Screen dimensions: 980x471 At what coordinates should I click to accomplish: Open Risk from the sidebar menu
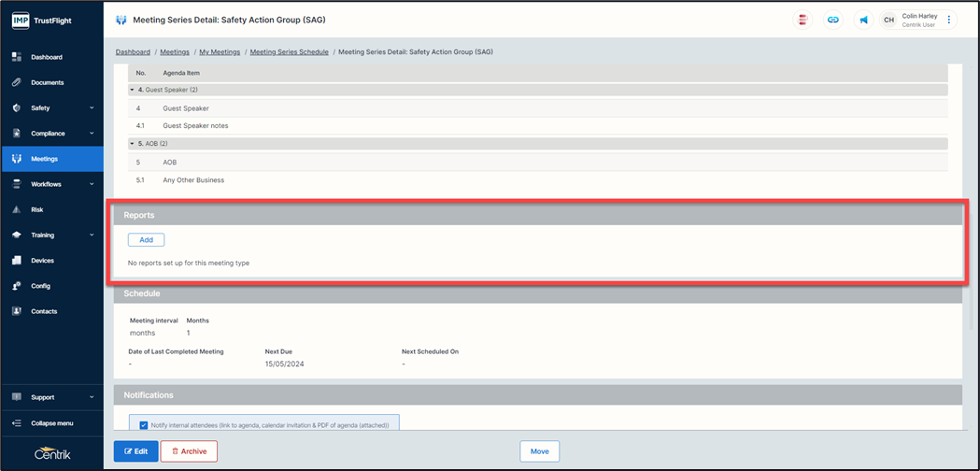(52, 209)
